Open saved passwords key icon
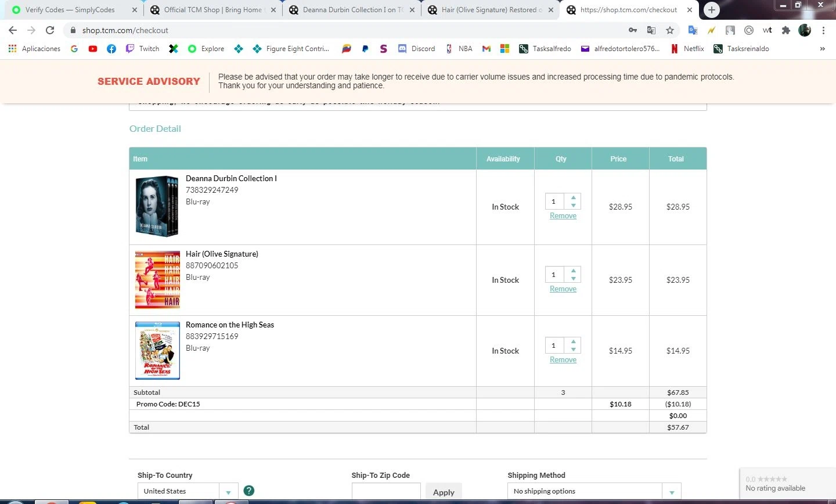Screen dimensions: 836x504 [x=633, y=30]
